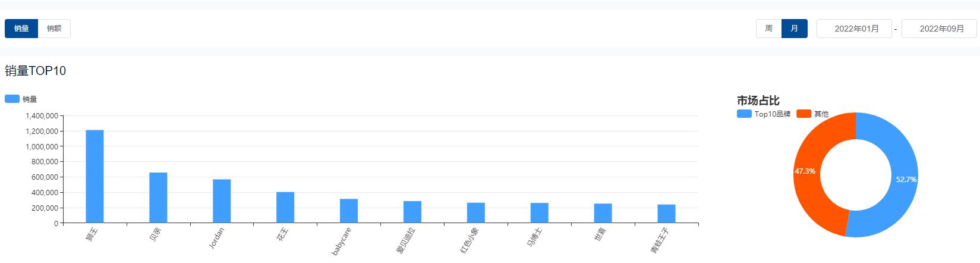Click the 花王 bar in chart

pyautogui.click(x=285, y=207)
